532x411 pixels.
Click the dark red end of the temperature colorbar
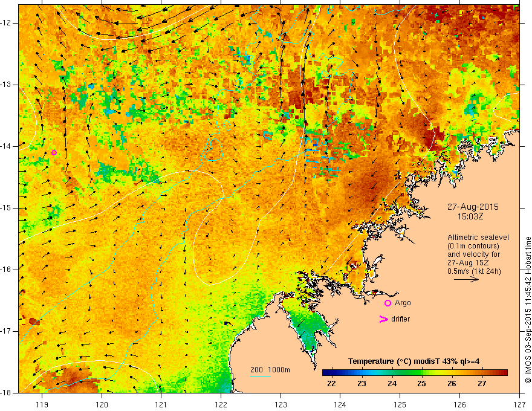point(504,373)
